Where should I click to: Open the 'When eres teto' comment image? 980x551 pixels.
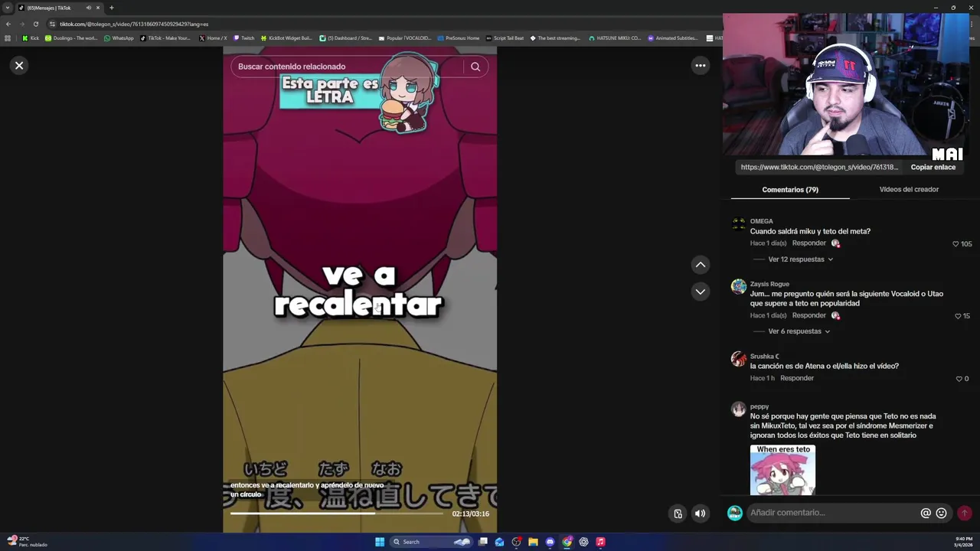point(782,470)
